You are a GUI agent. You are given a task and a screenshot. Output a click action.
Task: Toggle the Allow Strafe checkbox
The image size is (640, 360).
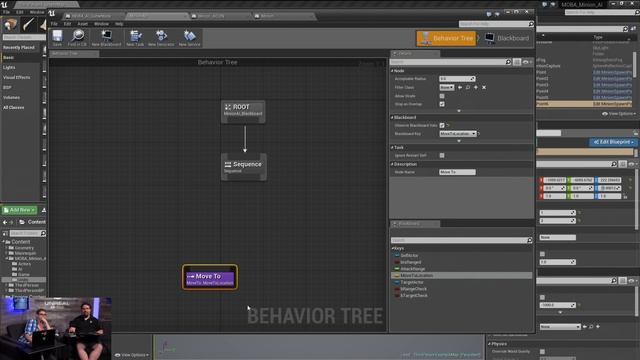(442, 96)
